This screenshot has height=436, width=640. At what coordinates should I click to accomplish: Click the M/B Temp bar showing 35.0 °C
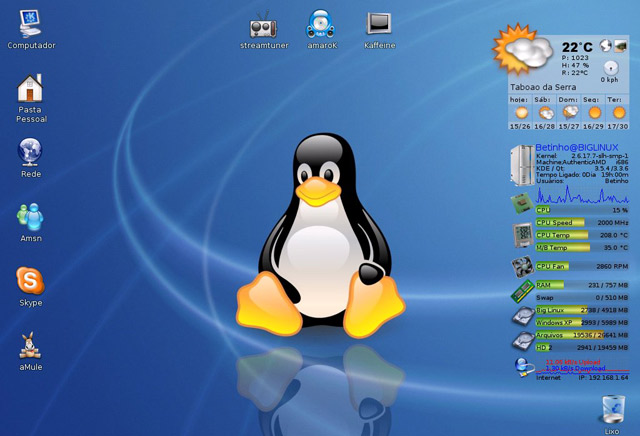(x=582, y=248)
